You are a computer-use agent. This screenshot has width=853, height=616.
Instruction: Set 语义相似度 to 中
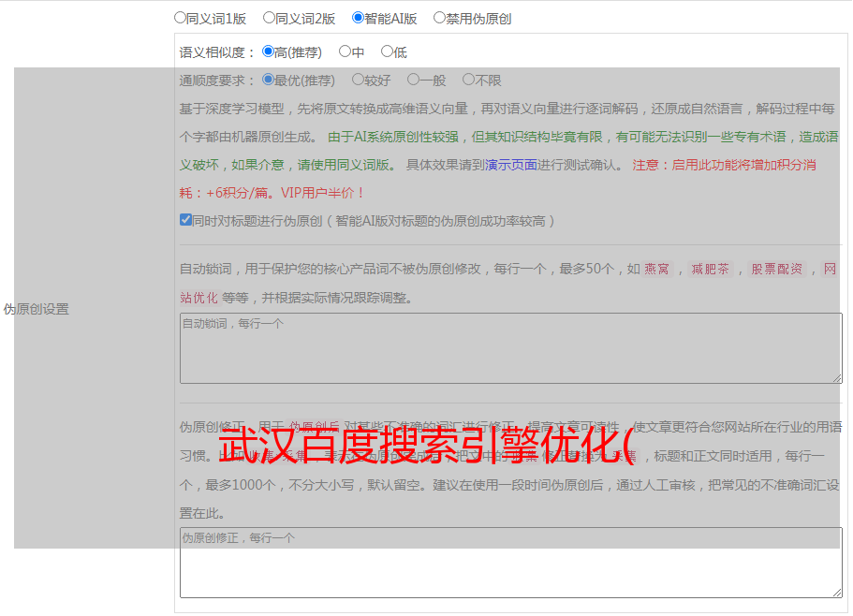(x=345, y=51)
